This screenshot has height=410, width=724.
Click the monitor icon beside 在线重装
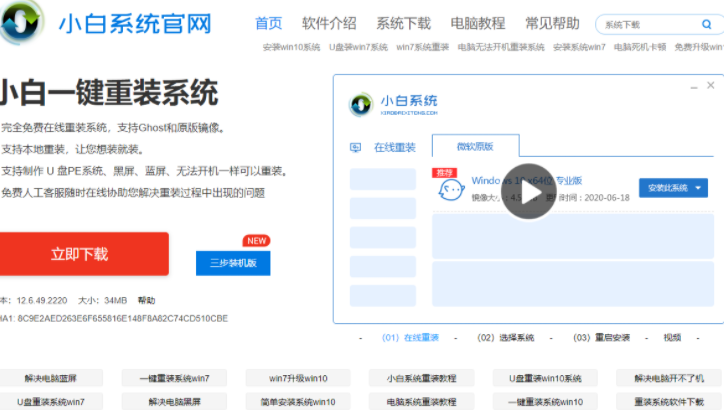(355, 147)
